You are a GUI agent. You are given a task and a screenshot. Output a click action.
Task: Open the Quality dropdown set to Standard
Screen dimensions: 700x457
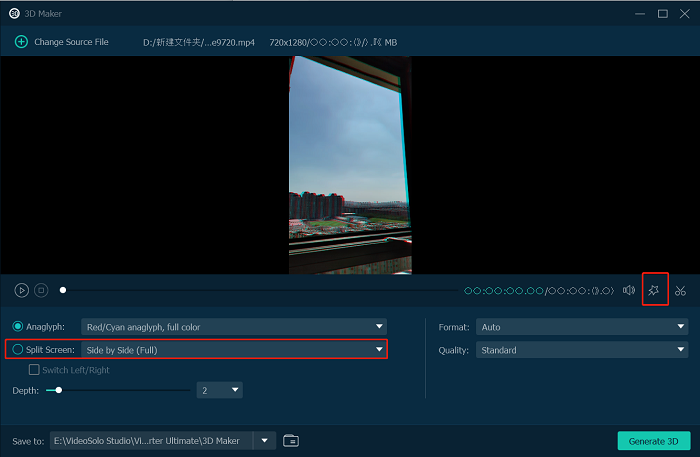coord(582,350)
